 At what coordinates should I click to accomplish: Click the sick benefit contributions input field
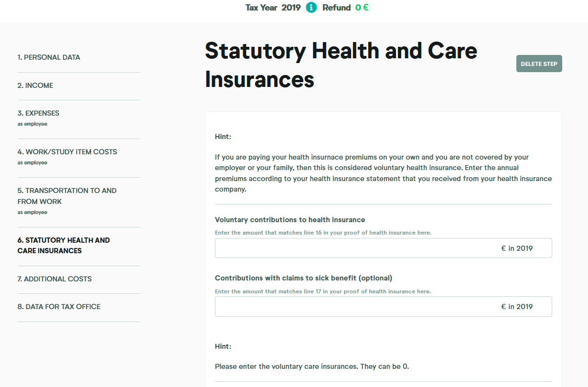click(x=356, y=307)
